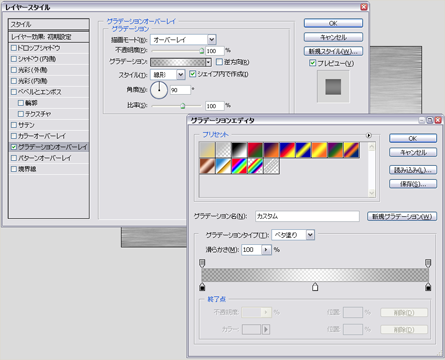Viewport: 445px width, 360px height.
Task: Turn on サテン effect checkbox
Action: tap(14, 125)
